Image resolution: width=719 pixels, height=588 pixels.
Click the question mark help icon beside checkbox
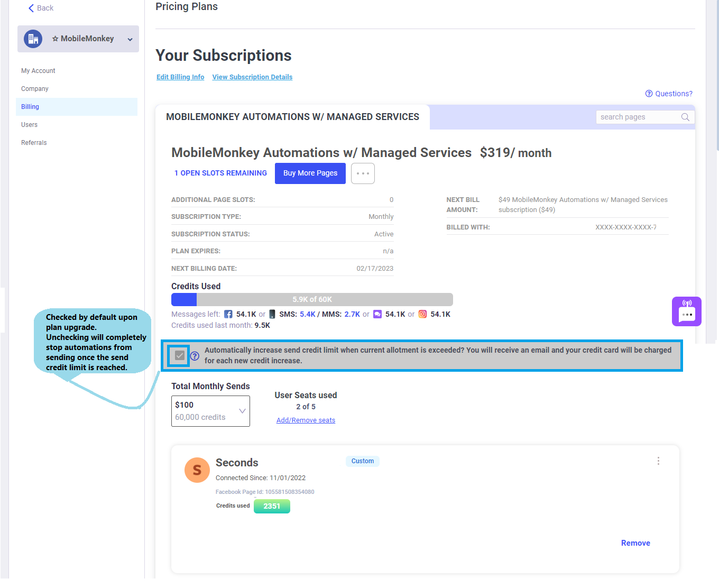(195, 356)
